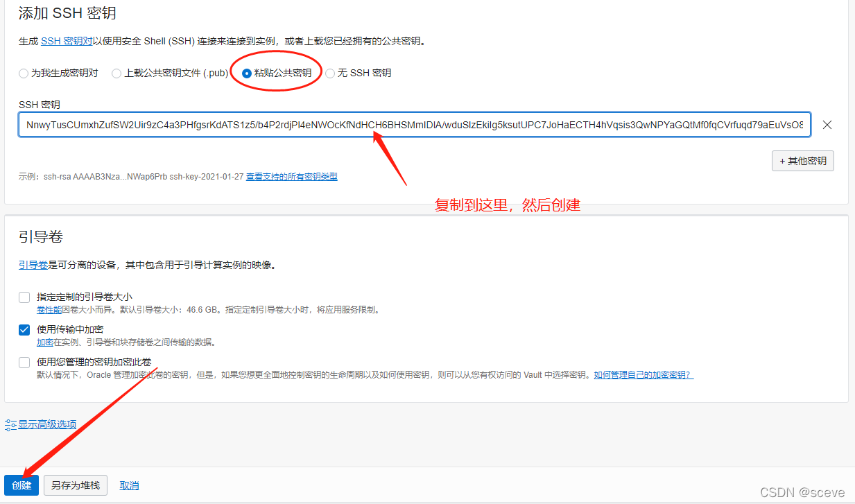Click inside the SSH 密钥 input field
The height and width of the screenshot is (504, 855).
(x=415, y=125)
